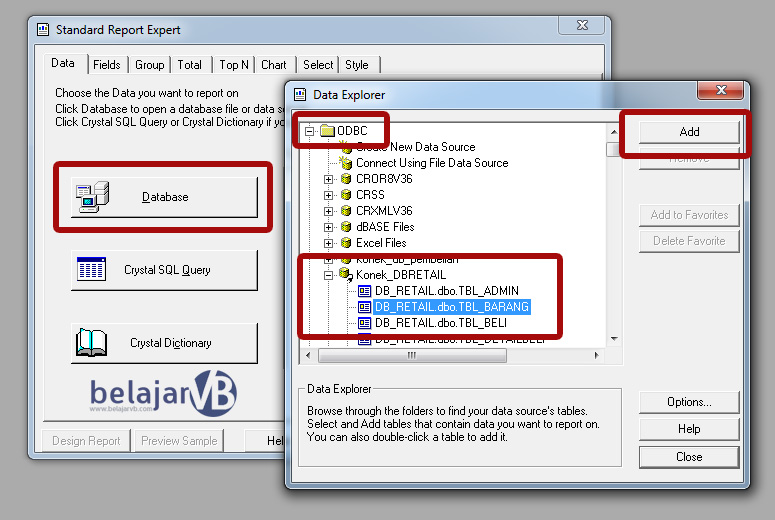775x520 pixels.
Task: Open Options in Data Explorer
Action: pyautogui.click(x=689, y=402)
